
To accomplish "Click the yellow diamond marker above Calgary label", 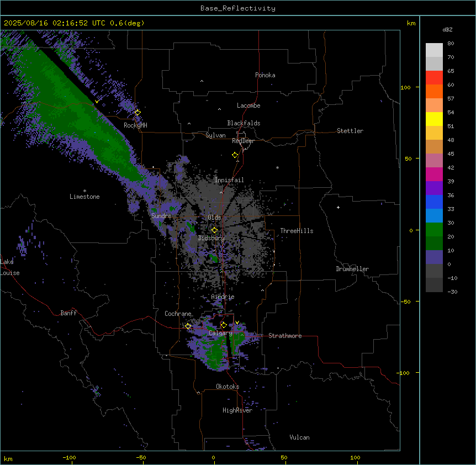I will point(224,325).
